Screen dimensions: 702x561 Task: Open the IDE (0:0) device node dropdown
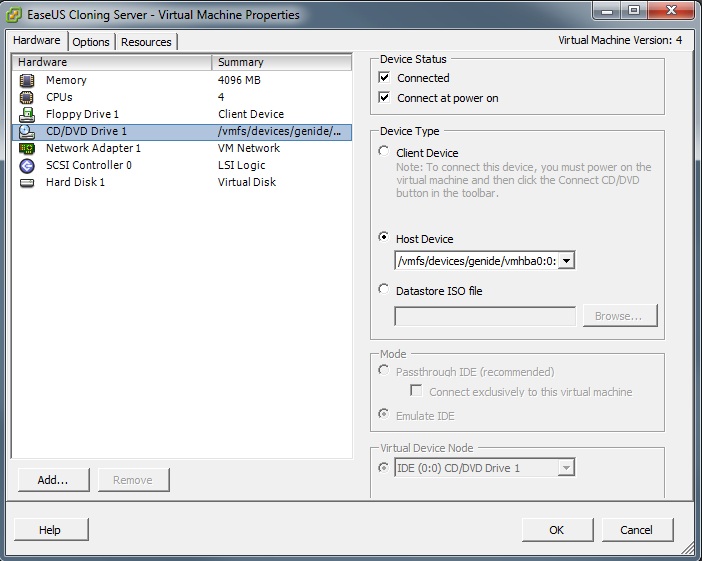(566, 468)
